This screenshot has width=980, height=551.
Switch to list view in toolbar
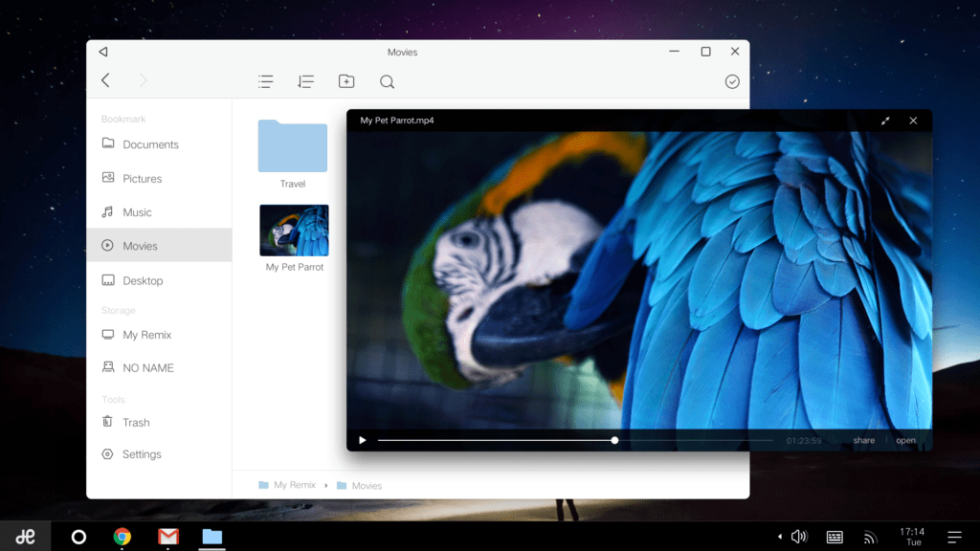(266, 82)
